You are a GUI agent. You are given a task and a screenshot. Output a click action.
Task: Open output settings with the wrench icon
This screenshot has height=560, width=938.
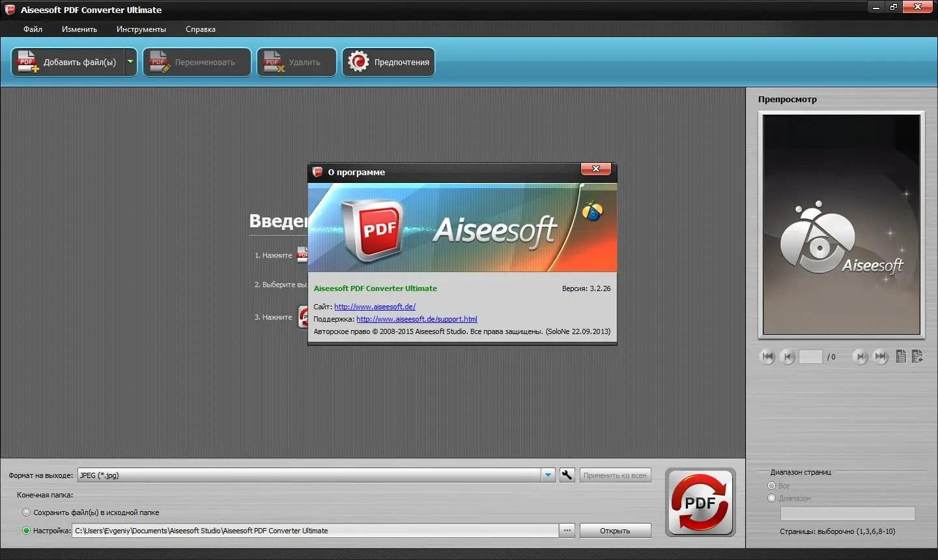567,475
